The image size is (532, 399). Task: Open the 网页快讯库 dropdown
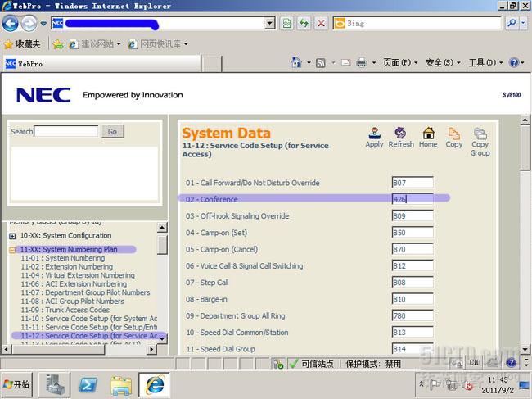click(x=186, y=44)
